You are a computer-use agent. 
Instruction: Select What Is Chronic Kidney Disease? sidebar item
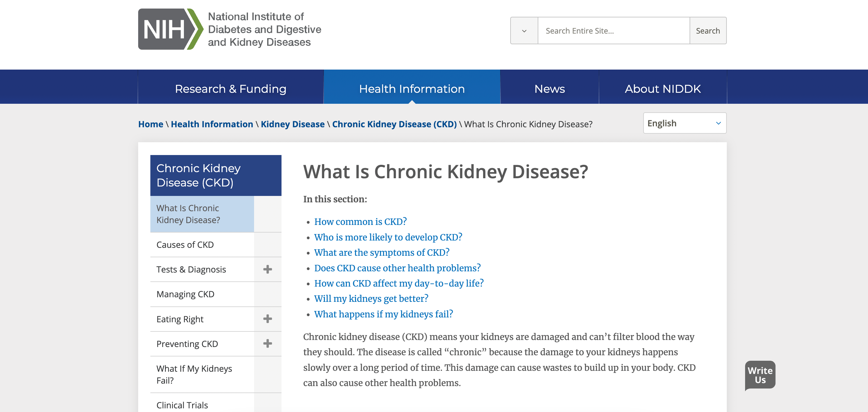click(x=202, y=214)
